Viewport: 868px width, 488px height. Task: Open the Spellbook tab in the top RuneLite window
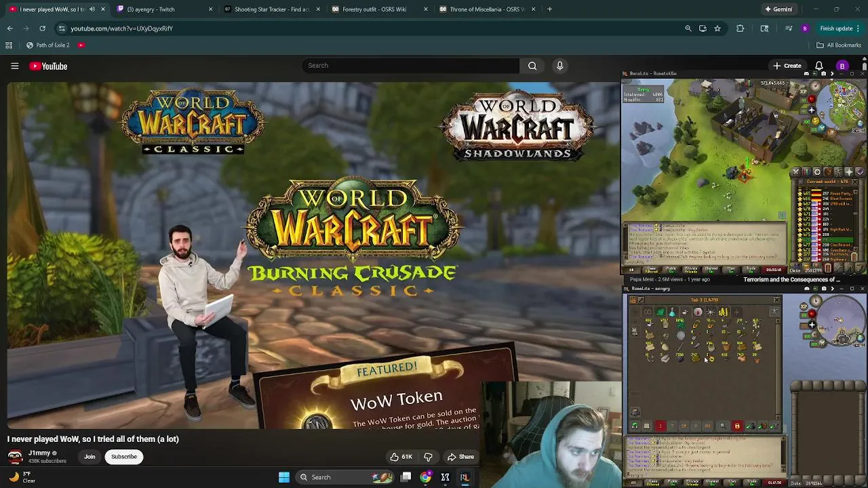pos(859,171)
